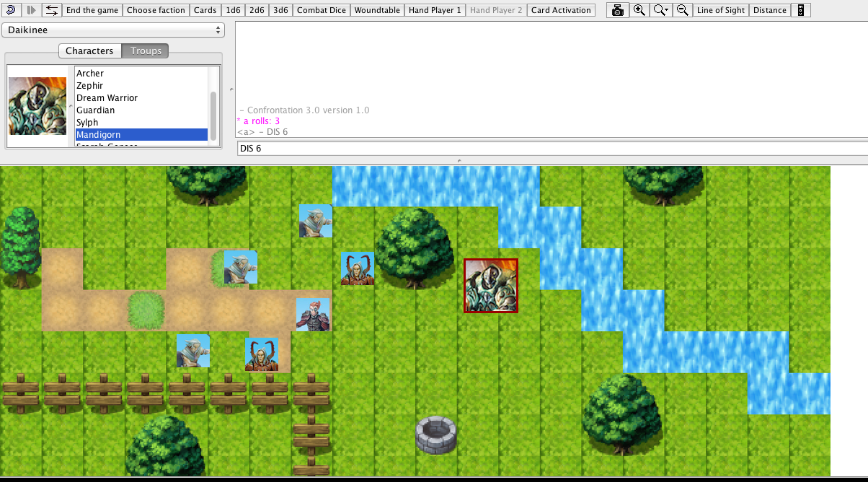The height and width of the screenshot is (482, 868).
Task: Click the traffic-light icon after Distance
Action: 800,10
